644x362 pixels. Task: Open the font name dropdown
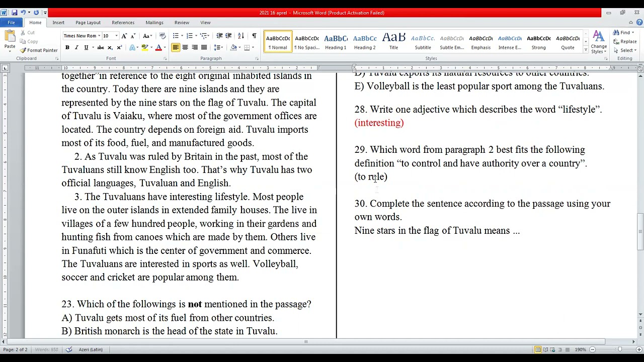[x=99, y=36]
